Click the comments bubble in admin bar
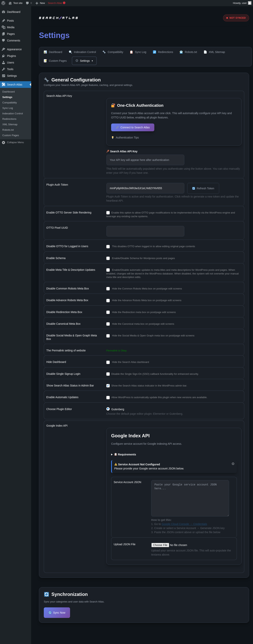The image size is (253, 644). click(28, 3)
